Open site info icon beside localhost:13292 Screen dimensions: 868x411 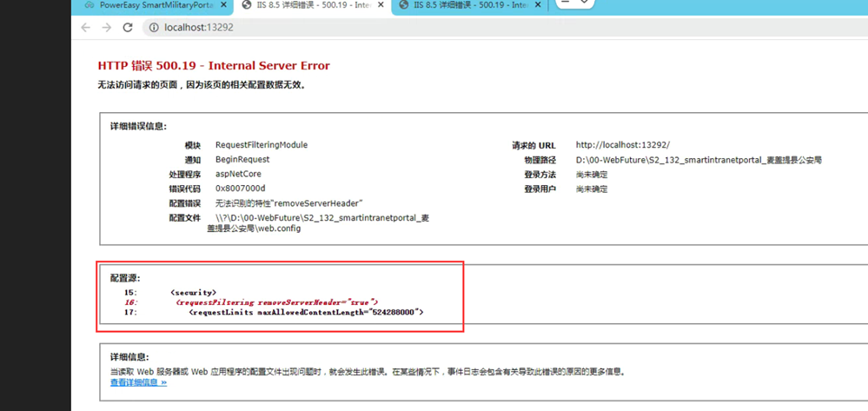(x=154, y=28)
